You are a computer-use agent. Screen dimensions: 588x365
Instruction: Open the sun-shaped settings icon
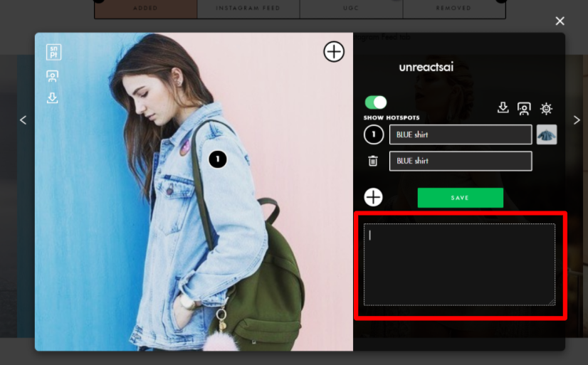coord(546,109)
